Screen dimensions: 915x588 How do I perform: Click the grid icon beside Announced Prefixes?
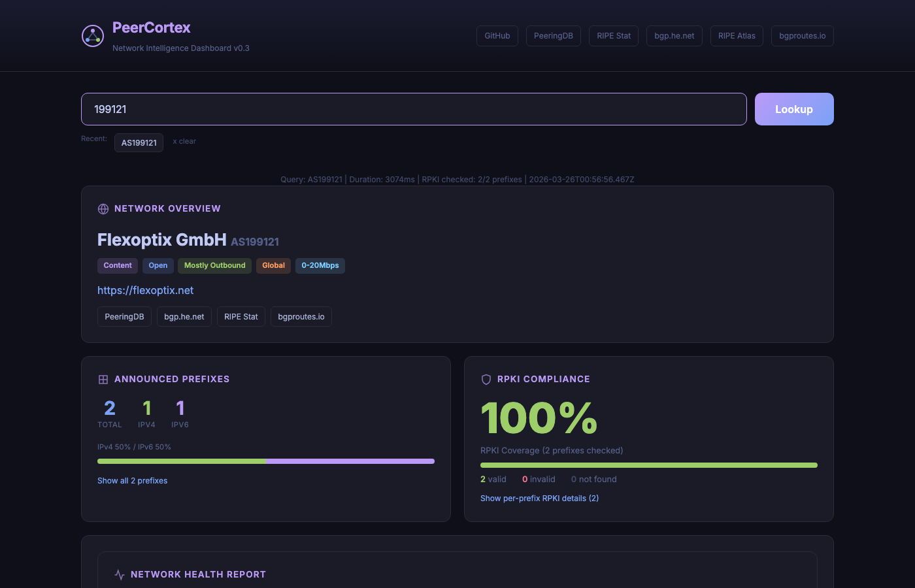[x=103, y=380]
